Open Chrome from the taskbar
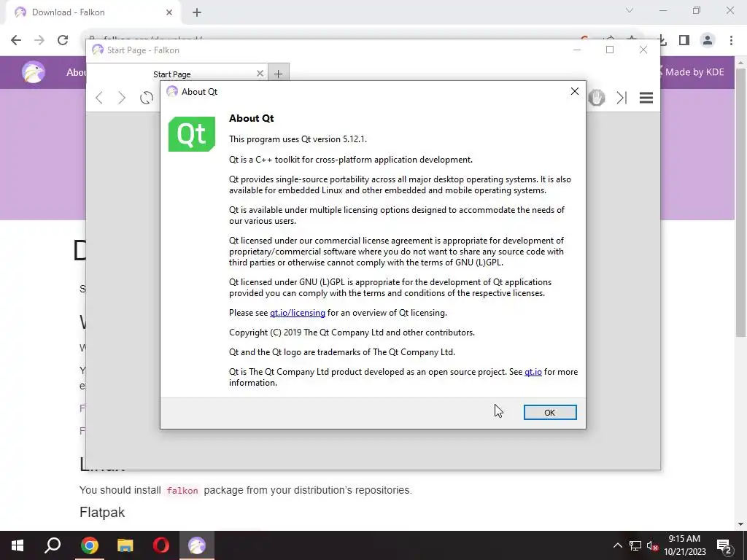 point(89,545)
